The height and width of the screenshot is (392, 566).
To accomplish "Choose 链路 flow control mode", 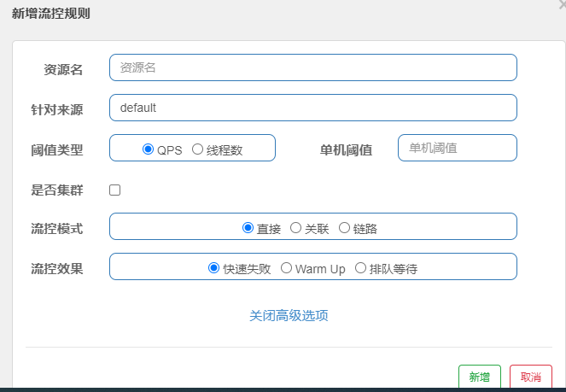I will (x=344, y=228).
